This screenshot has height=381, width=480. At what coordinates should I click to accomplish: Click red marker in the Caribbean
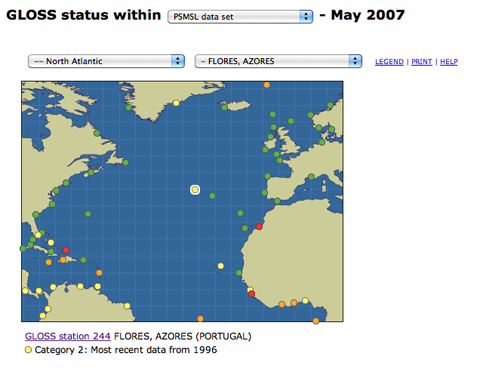(x=66, y=250)
